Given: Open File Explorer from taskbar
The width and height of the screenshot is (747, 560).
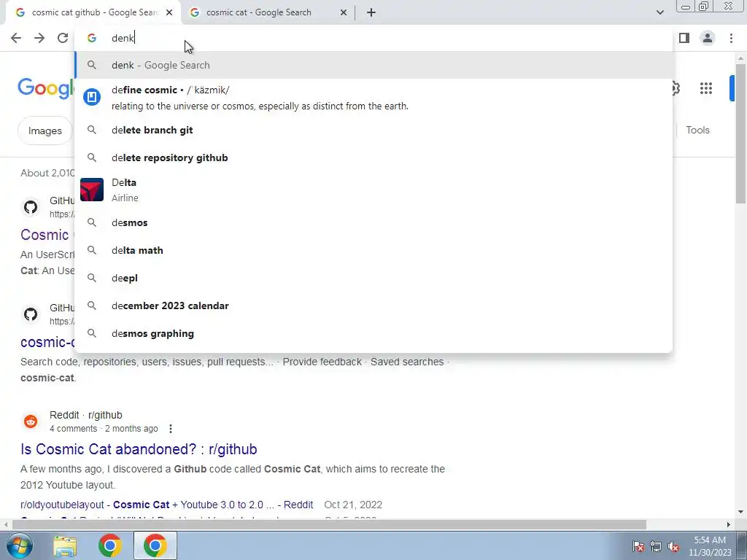Looking at the screenshot, I should 65,545.
